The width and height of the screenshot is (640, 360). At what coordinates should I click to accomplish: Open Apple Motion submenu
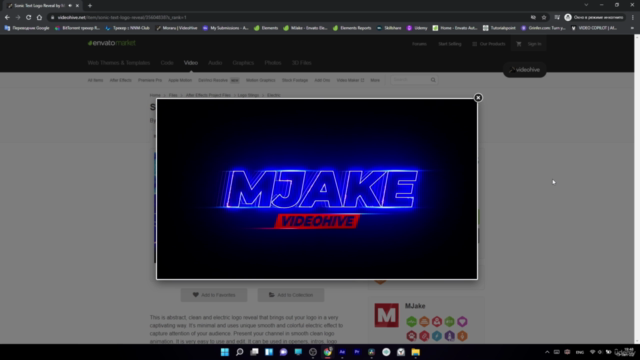[x=180, y=80]
